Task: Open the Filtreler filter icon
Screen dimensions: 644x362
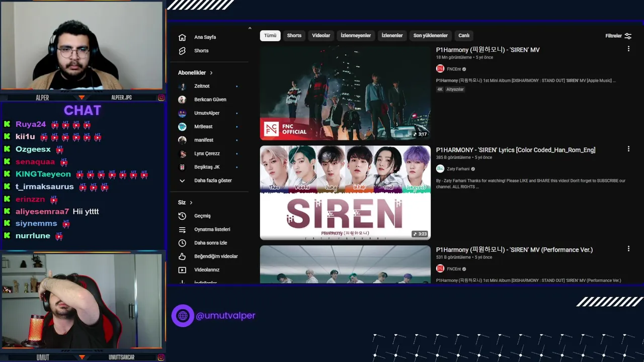Action: pyautogui.click(x=628, y=36)
